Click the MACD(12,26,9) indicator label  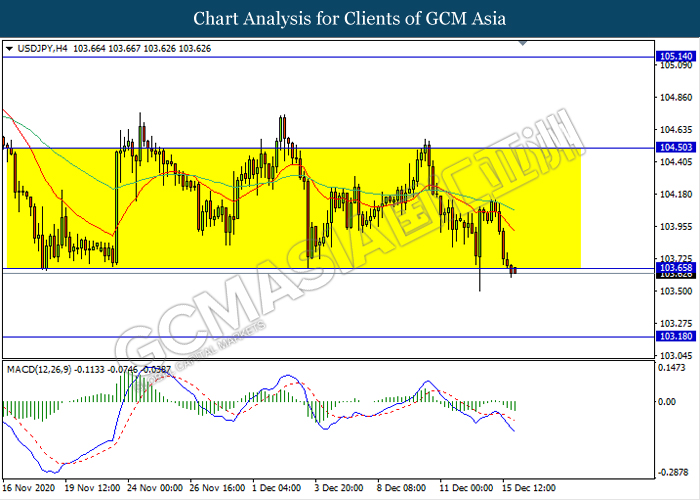pos(39,370)
